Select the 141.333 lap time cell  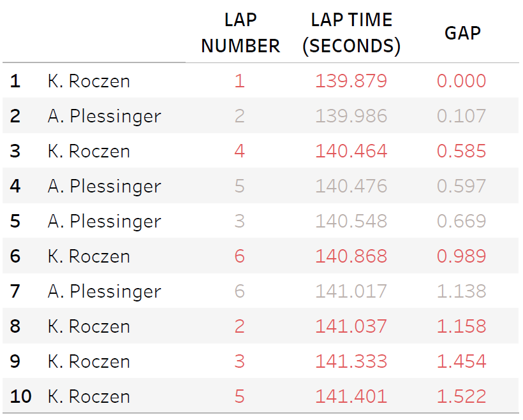(351, 361)
